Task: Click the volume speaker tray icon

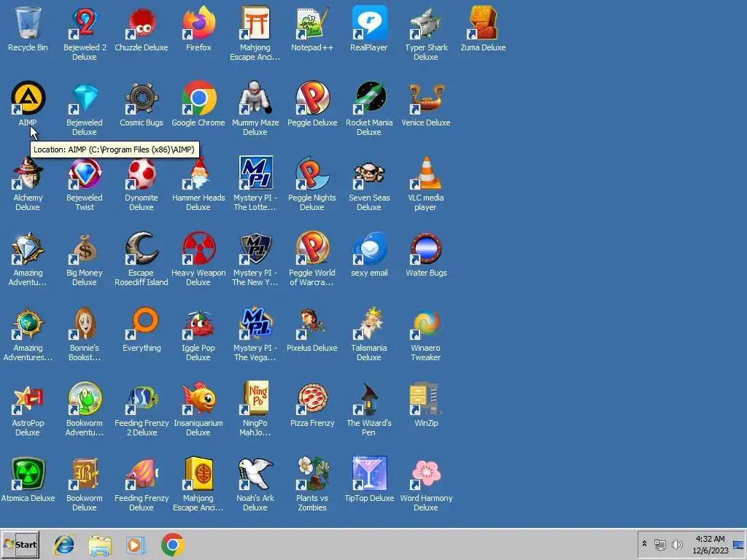Action: pos(676,544)
